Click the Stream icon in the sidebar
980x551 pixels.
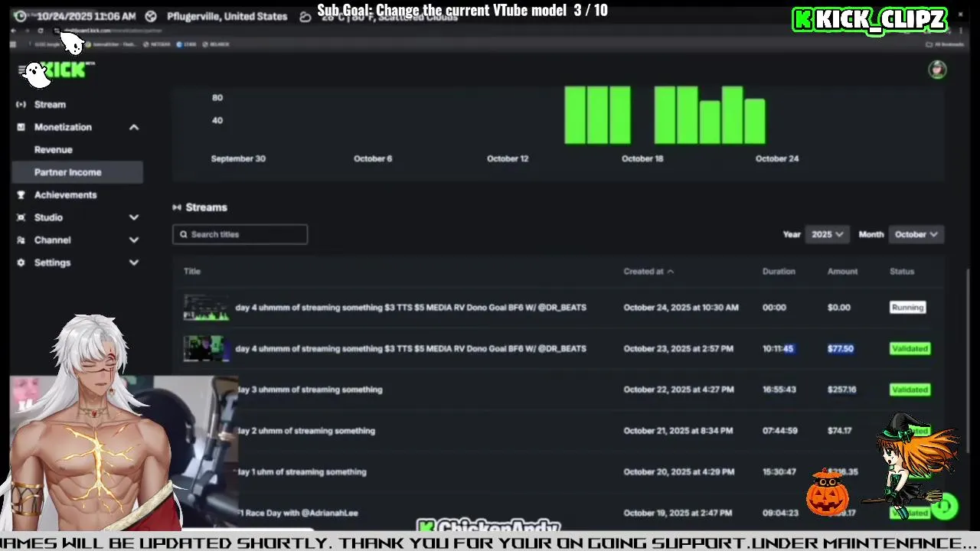(21, 104)
